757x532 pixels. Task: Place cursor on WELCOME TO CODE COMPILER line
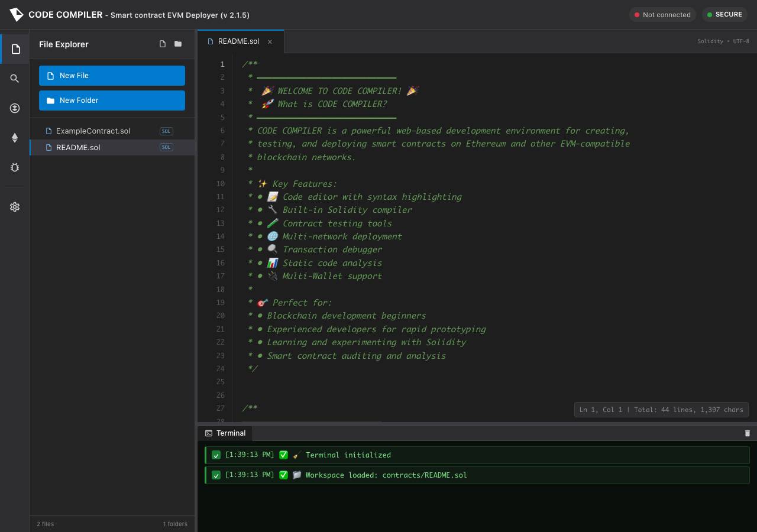point(334,91)
